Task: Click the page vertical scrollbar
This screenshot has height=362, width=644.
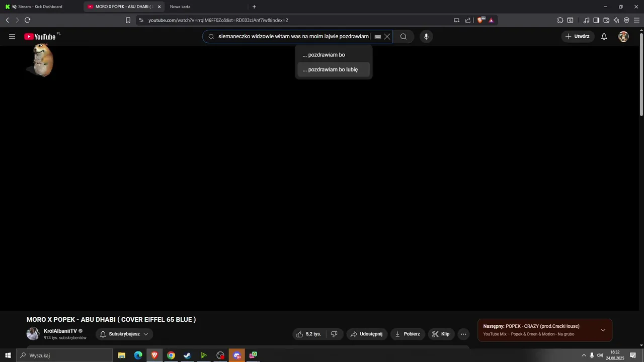Action: (x=641, y=75)
